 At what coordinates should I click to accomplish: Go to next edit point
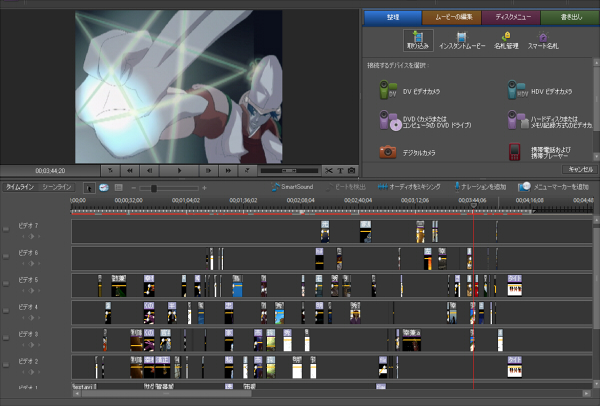[247, 171]
